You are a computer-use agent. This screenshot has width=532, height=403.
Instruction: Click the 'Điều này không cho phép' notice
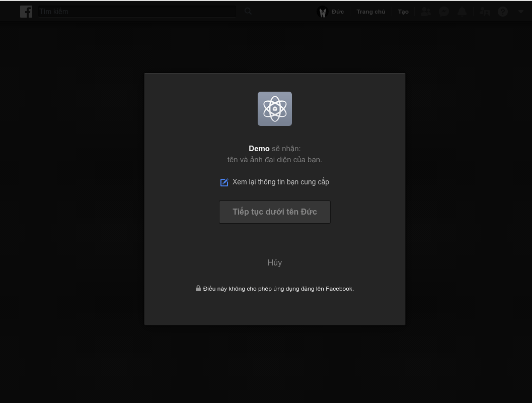278,289
